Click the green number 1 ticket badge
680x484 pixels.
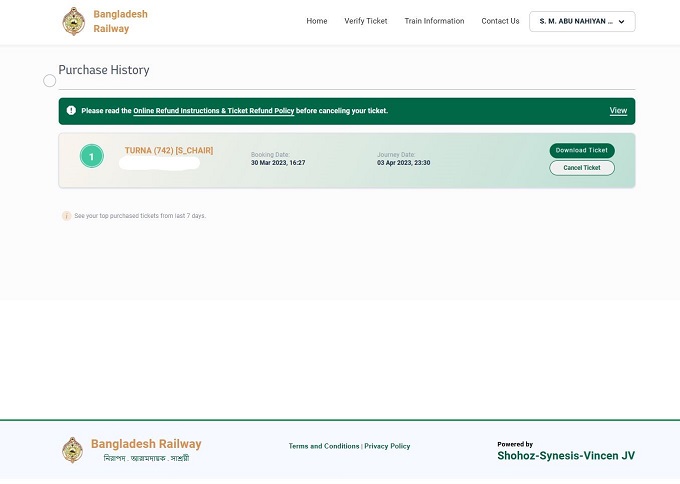click(92, 156)
